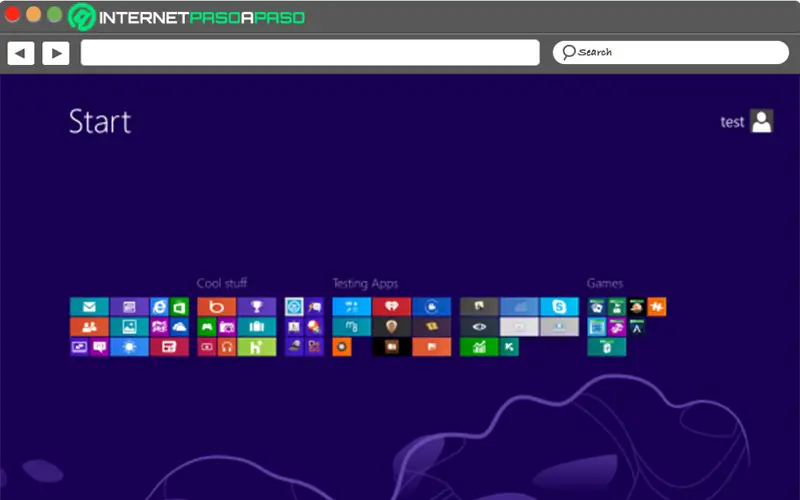Open the small teal 'K' tile
This screenshot has width=800, height=500.
tap(509, 347)
